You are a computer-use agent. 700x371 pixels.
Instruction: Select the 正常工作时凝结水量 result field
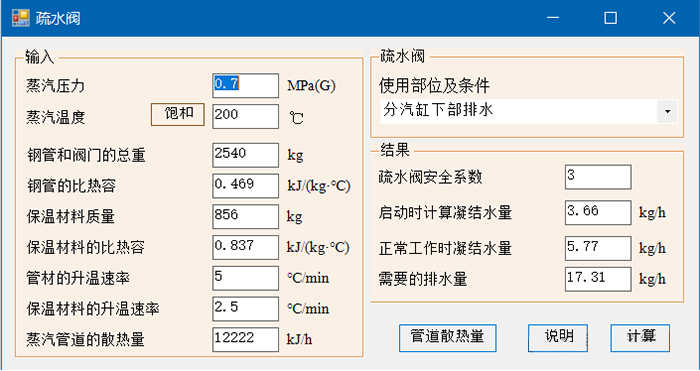598,248
